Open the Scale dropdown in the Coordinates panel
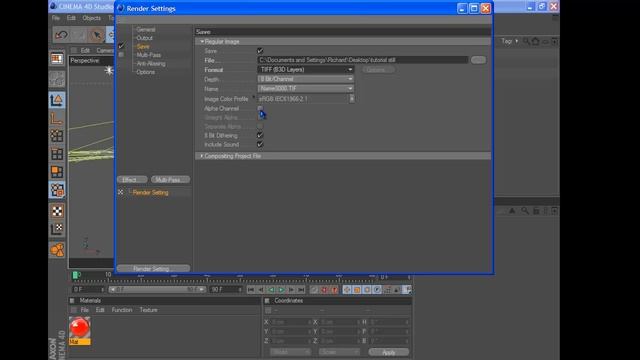 point(339,352)
